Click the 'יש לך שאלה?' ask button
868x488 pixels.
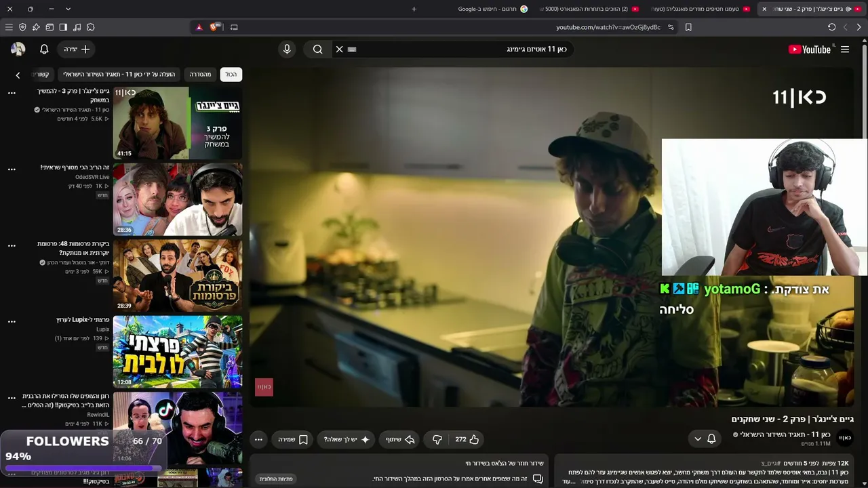tap(347, 439)
